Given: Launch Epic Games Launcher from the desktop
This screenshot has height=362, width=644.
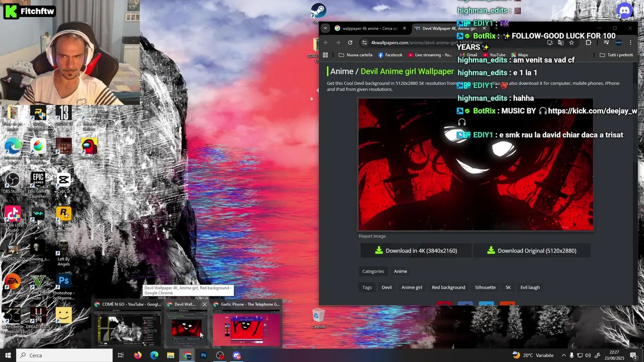Looking at the screenshot, I should click(x=38, y=185).
